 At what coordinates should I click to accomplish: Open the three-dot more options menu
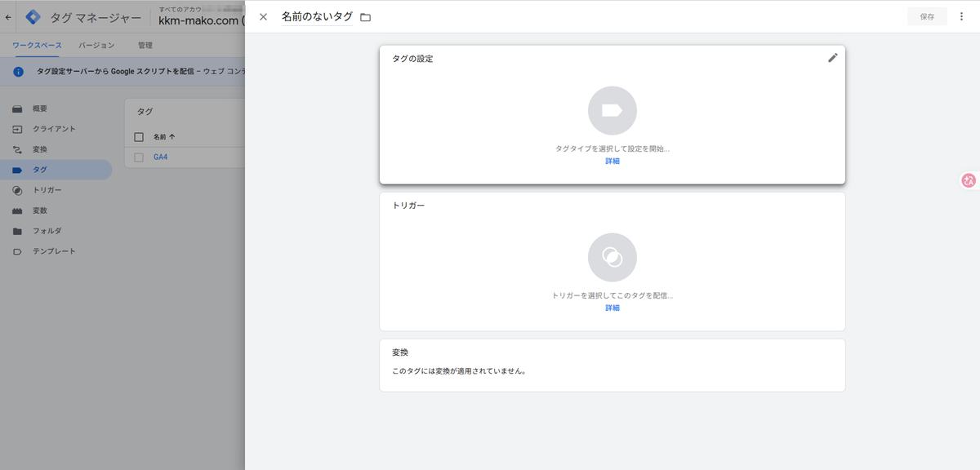click(x=961, y=16)
